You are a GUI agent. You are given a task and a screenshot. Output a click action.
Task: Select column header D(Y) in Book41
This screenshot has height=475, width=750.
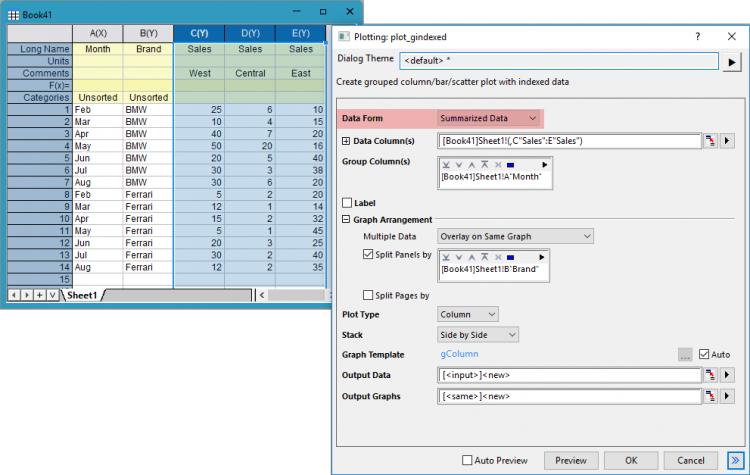(x=250, y=33)
